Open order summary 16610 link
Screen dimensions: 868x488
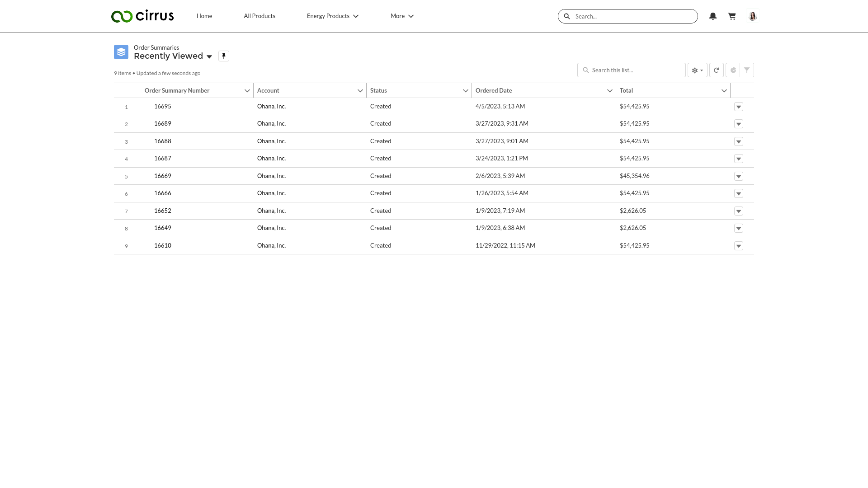click(x=163, y=245)
